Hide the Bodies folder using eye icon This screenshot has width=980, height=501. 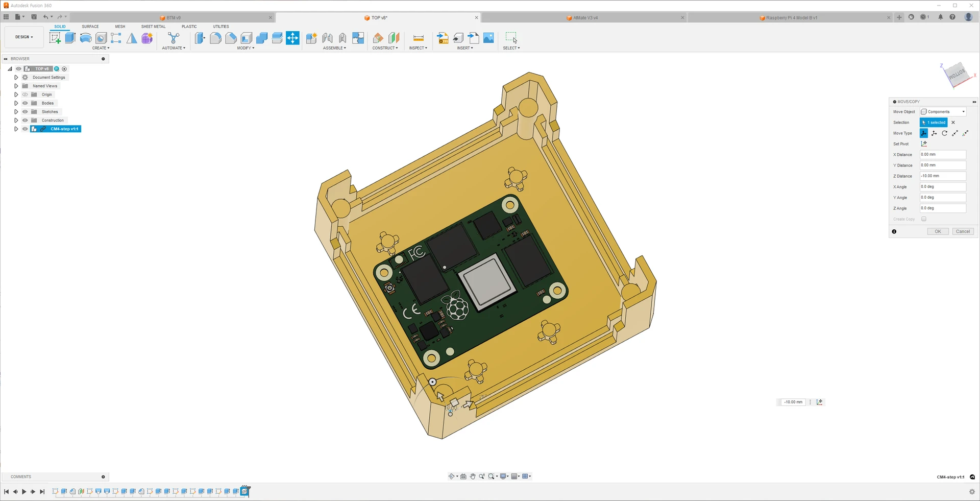pos(25,103)
